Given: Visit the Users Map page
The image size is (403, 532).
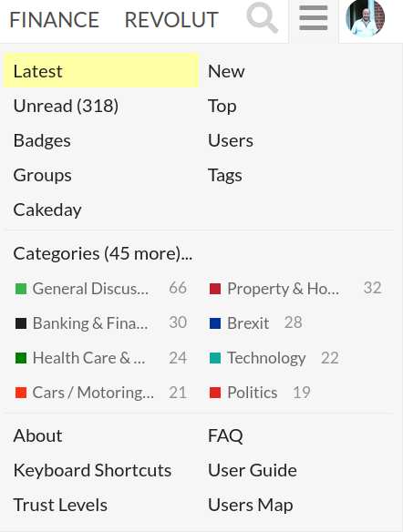Looking at the screenshot, I should tap(251, 505).
